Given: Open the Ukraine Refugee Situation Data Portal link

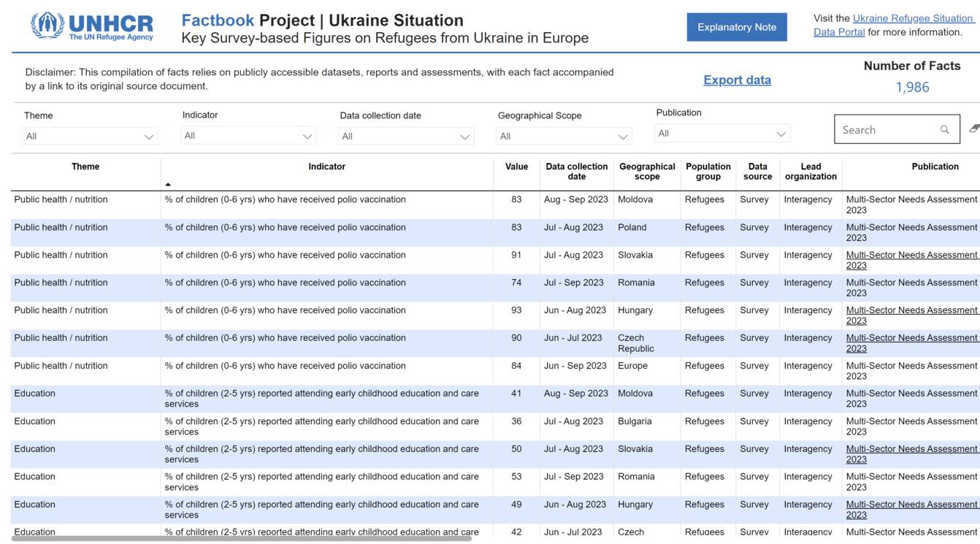Looking at the screenshot, I should point(893,25).
